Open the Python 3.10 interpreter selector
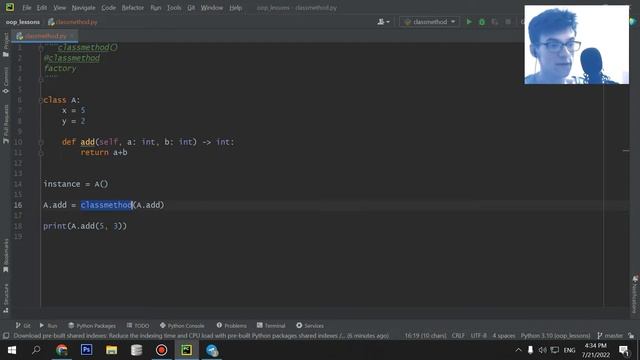 555,336
